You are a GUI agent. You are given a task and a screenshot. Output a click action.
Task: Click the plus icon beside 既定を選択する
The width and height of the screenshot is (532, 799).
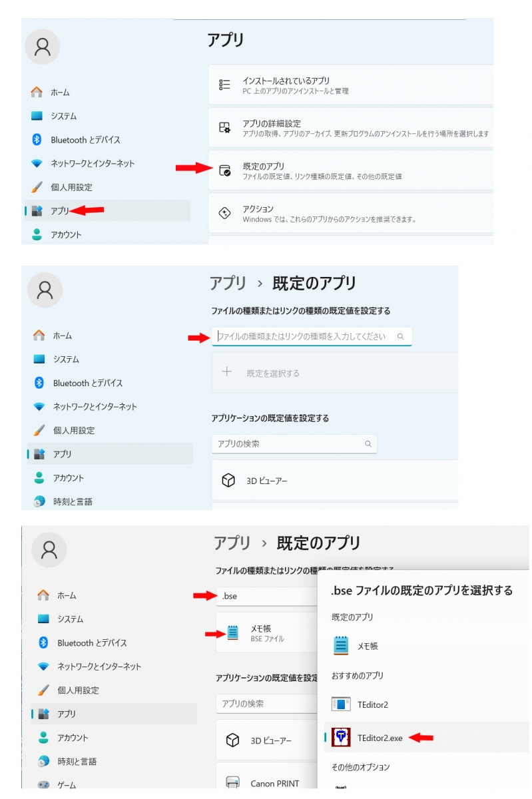(x=226, y=372)
